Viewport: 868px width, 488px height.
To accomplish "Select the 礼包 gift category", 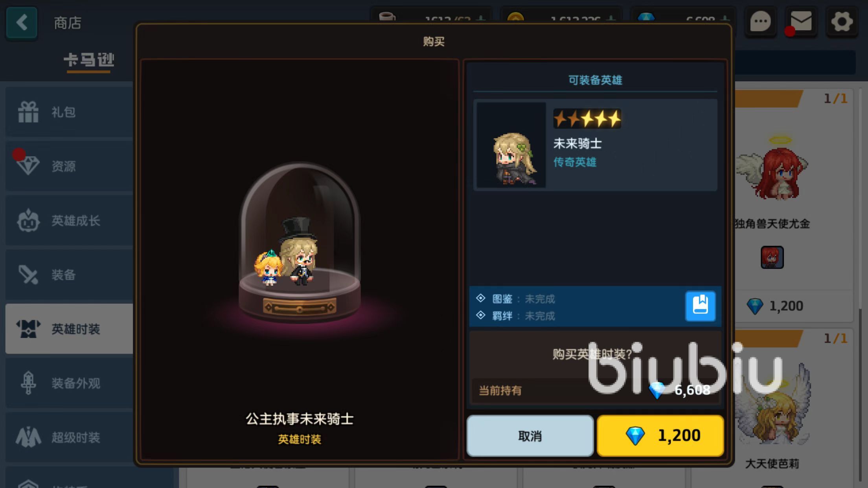I will tap(69, 112).
